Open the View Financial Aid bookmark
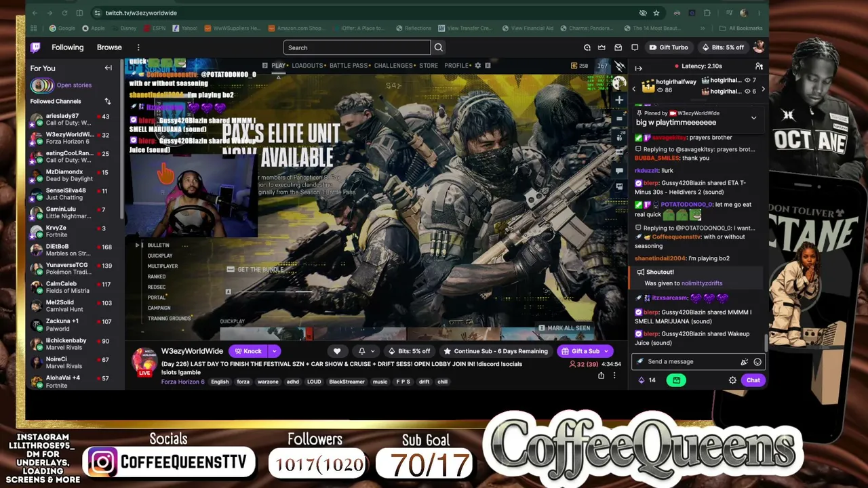This screenshot has height=488, width=868. [x=528, y=28]
